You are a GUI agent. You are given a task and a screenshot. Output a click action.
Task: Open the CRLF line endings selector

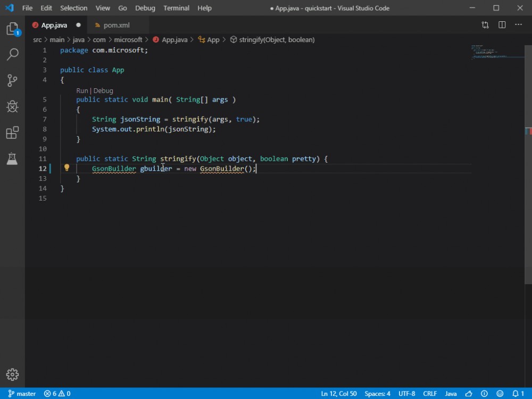430,394
